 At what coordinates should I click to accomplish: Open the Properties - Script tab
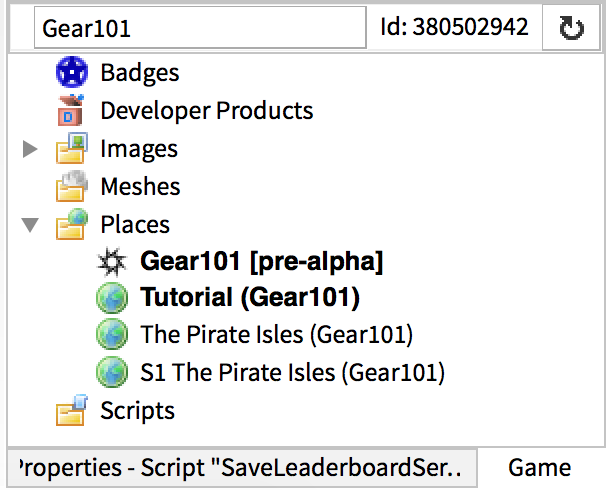[240, 467]
